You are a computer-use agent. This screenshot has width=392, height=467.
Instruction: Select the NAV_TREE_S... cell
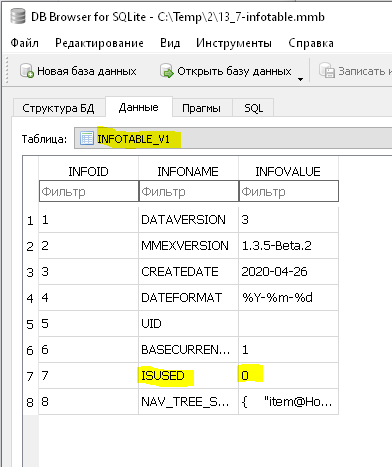click(188, 402)
